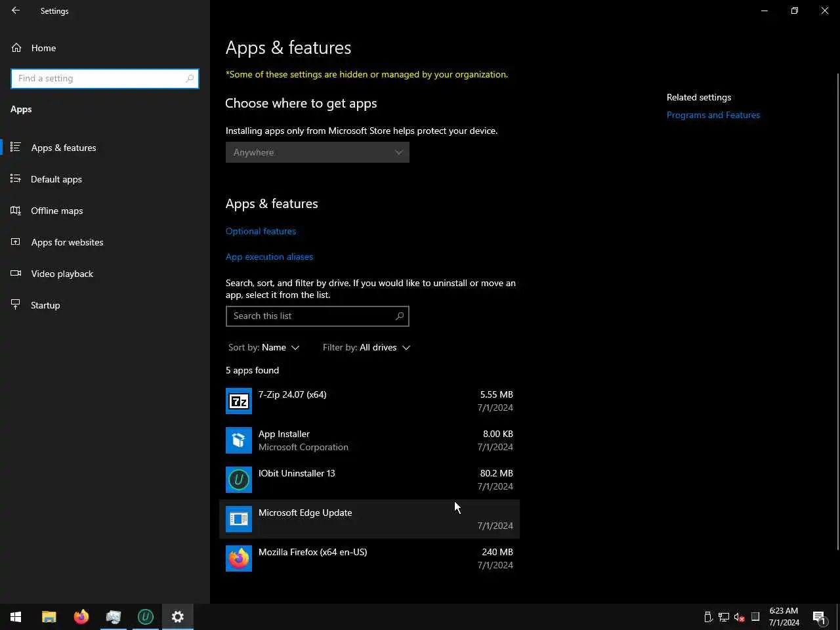Open File Explorer from taskbar
Image resolution: width=840 pixels, height=630 pixels.
49,617
